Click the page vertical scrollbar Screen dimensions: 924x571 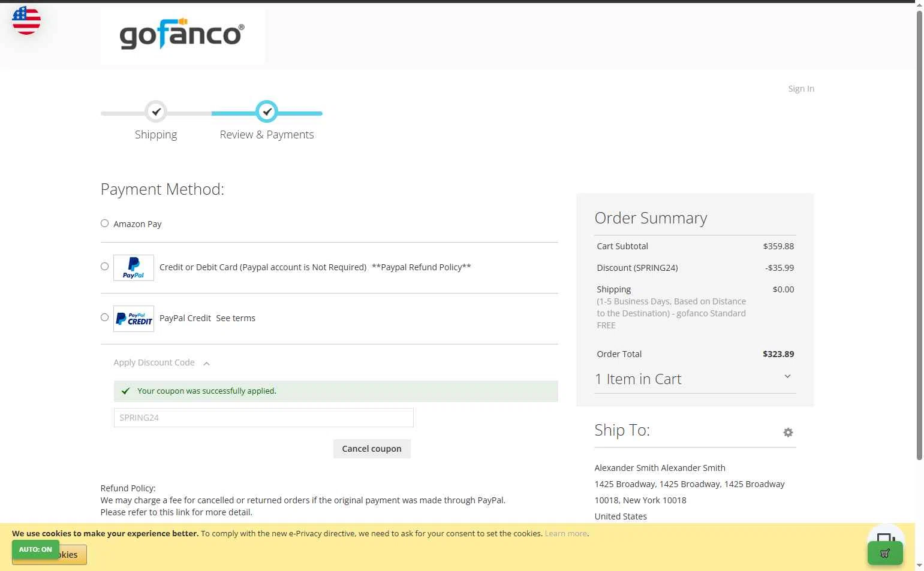pyautogui.click(x=919, y=235)
